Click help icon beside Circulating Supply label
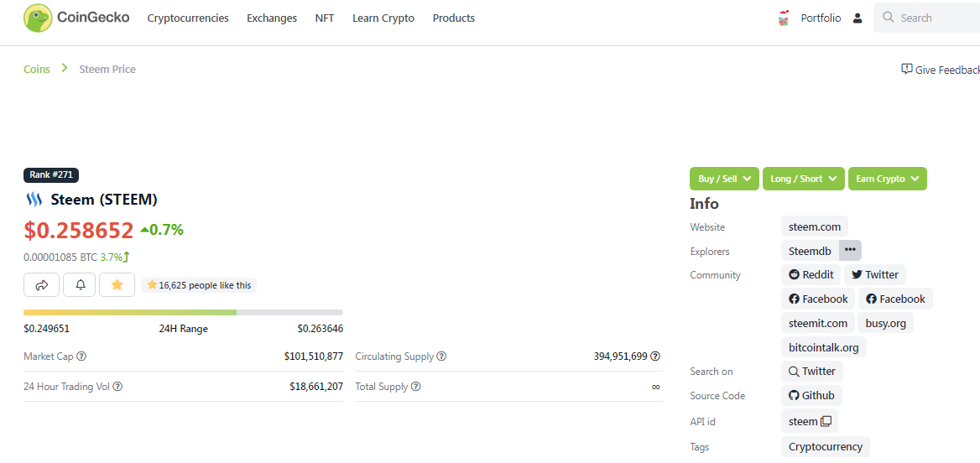 click(441, 356)
